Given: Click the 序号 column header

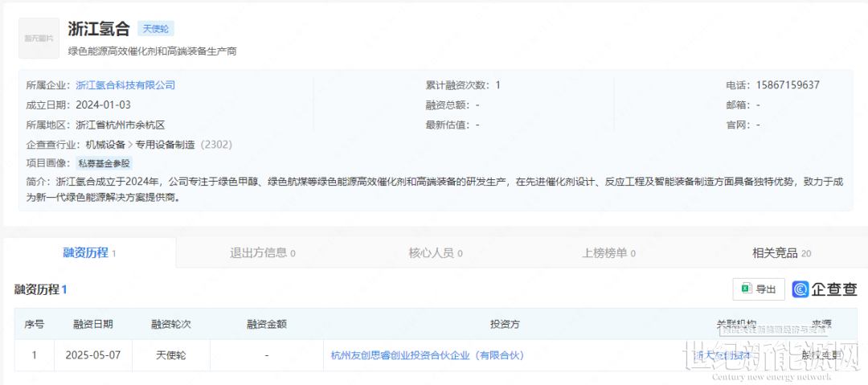Looking at the screenshot, I should coord(35,325).
